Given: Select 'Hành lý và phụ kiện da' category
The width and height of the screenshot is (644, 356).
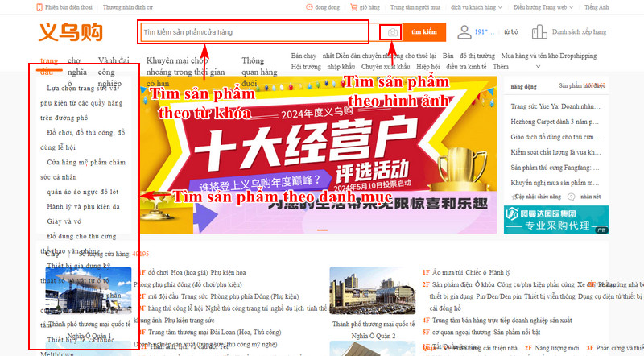Looking at the screenshot, I should coord(84,206).
